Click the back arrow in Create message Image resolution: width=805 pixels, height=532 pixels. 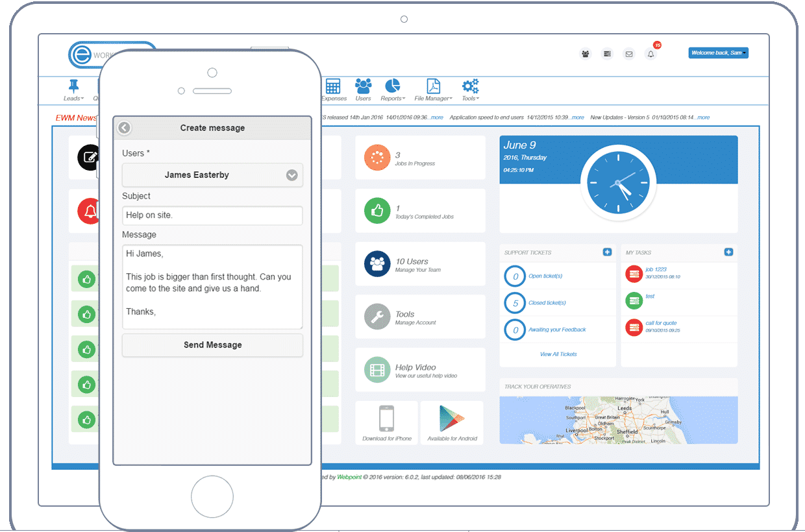(x=124, y=128)
